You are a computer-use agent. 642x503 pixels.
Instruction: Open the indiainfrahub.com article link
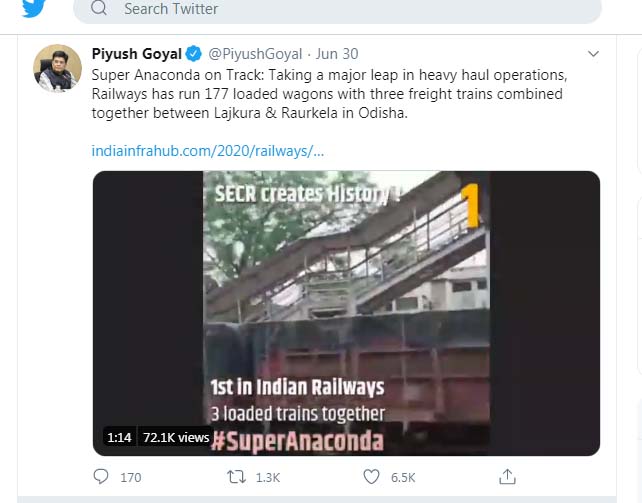click(x=207, y=150)
